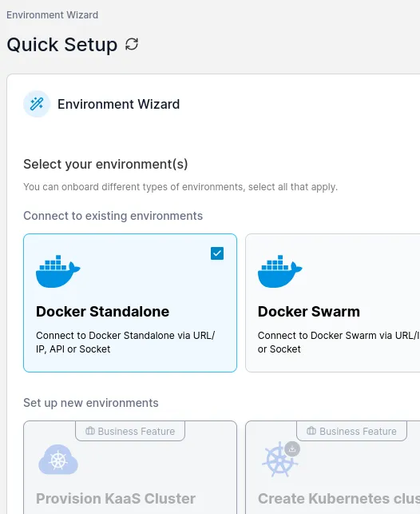Click the Docker Standalone title text
The width and height of the screenshot is (420, 514).
102,312
